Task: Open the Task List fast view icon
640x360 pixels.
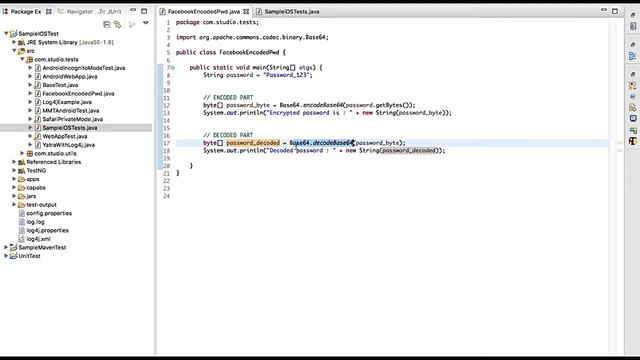Action: (633, 26)
